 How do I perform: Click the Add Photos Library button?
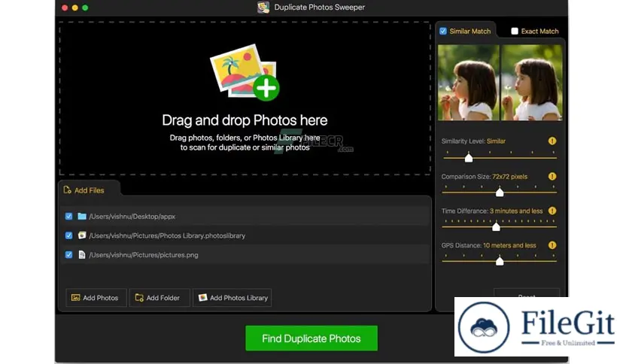pos(232,298)
